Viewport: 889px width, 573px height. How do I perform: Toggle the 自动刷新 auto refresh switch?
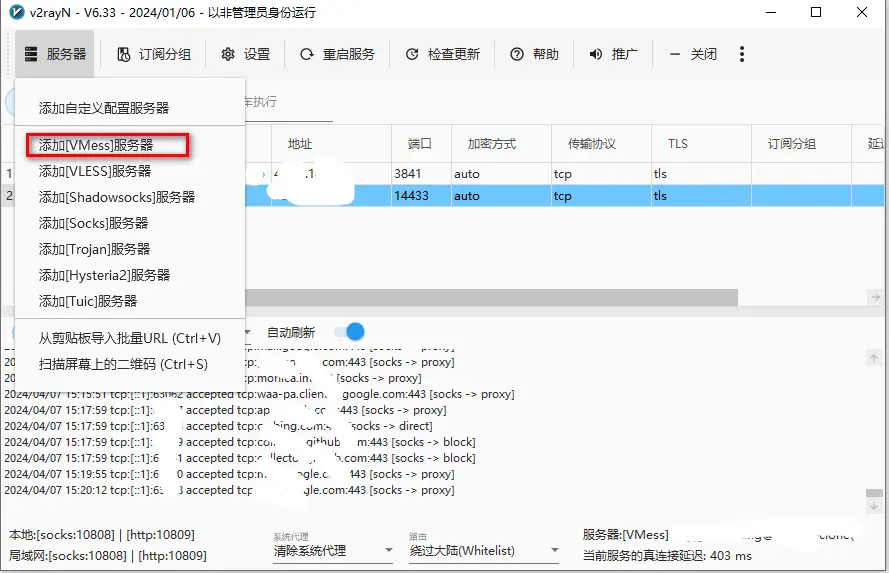coord(349,332)
